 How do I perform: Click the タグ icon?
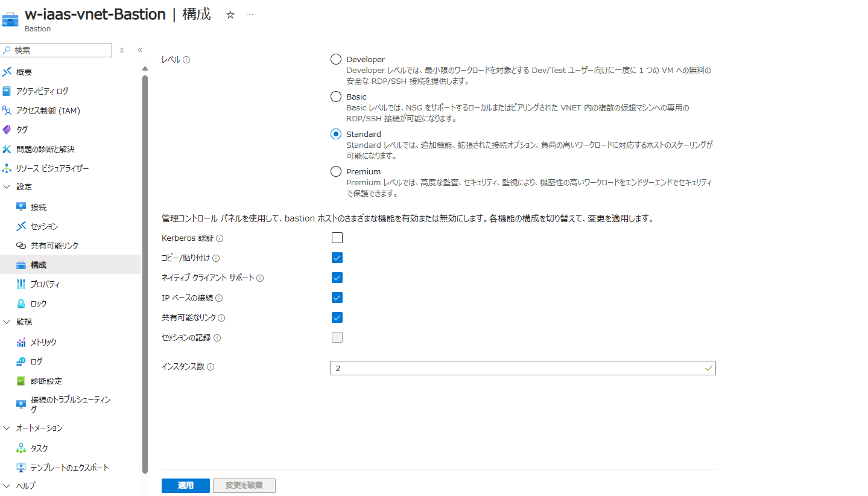7,130
